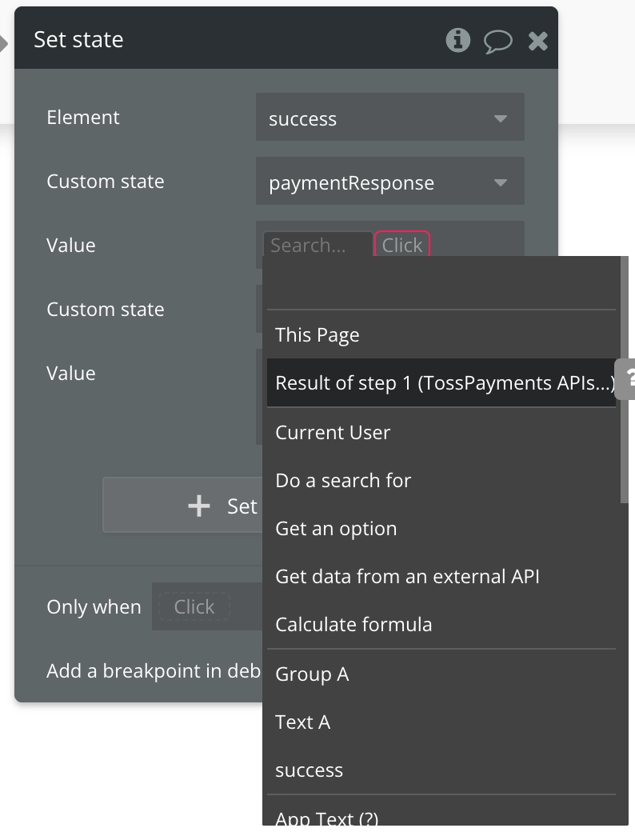
Task: Choose Get an option entry
Action: [x=336, y=529]
